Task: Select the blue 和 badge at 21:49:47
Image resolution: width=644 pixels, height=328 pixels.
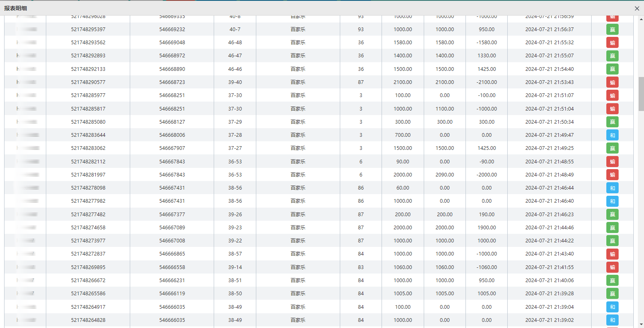Action: pyautogui.click(x=612, y=135)
